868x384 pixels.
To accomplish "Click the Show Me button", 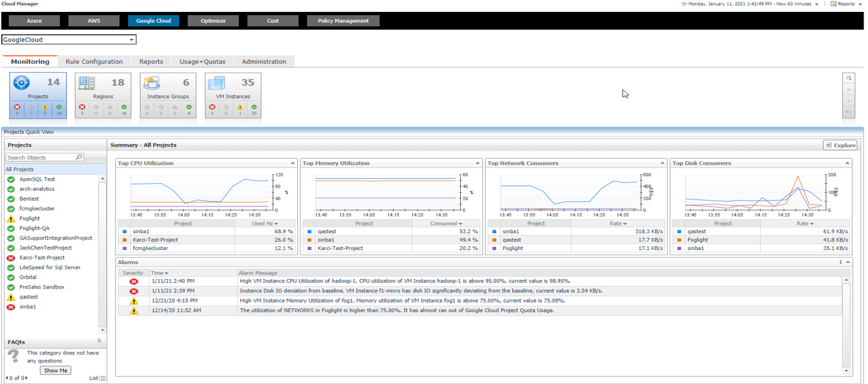I will tap(56, 371).
